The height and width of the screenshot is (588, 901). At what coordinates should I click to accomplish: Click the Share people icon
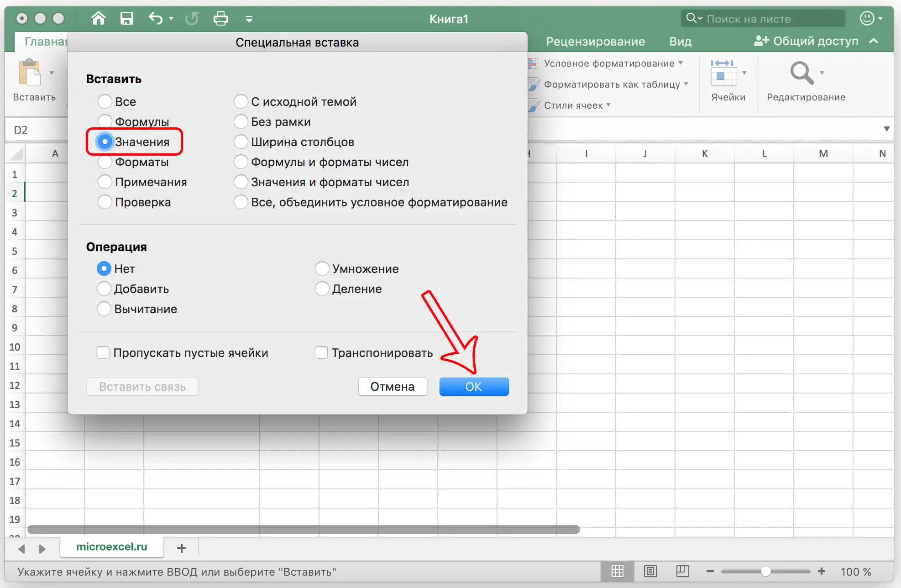click(x=761, y=41)
